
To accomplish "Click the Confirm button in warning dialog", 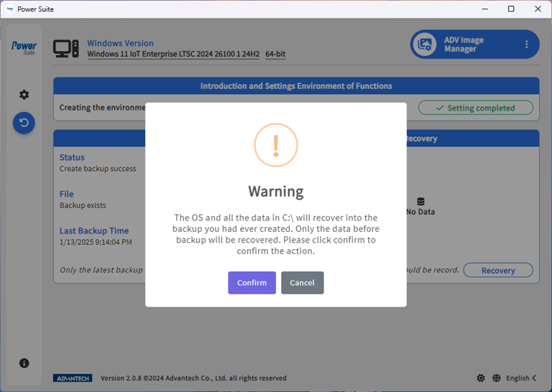I will 252,283.
